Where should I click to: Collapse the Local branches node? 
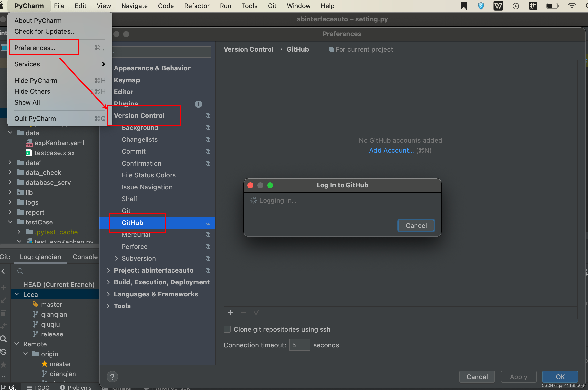pyautogui.click(x=17, y=294)
